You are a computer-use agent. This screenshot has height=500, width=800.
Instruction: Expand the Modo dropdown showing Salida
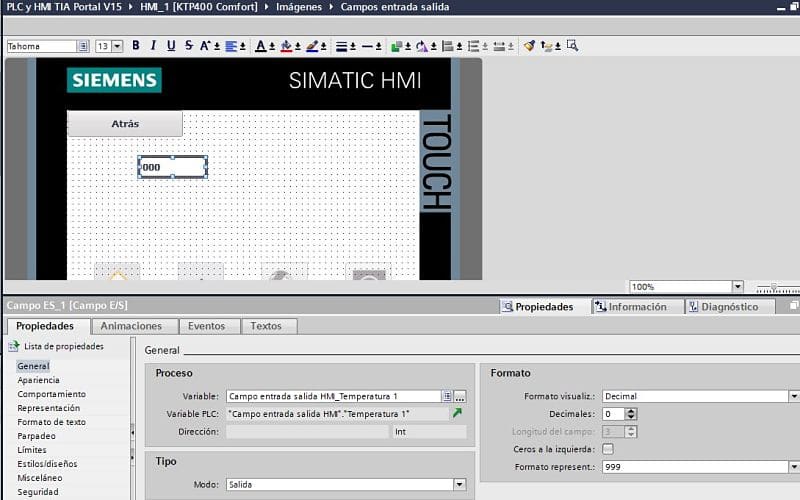point(459,484)
